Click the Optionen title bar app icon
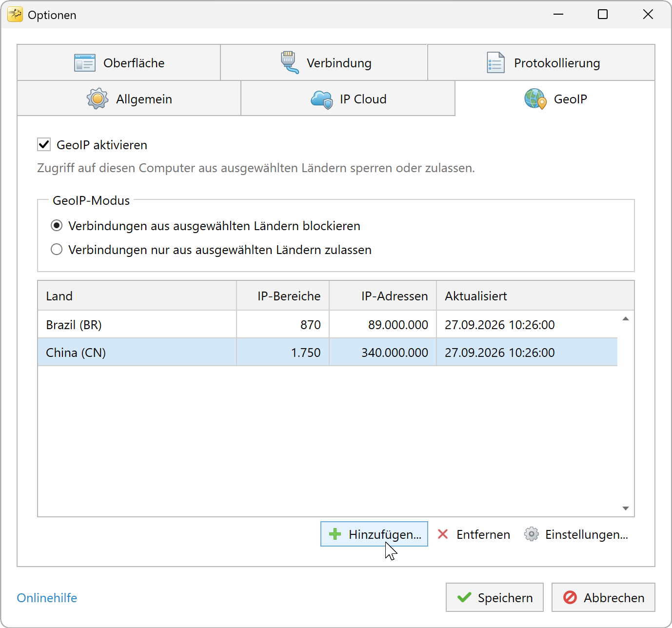Image resolution: width=672 pixels, height=628 pixels. (15, 15)
